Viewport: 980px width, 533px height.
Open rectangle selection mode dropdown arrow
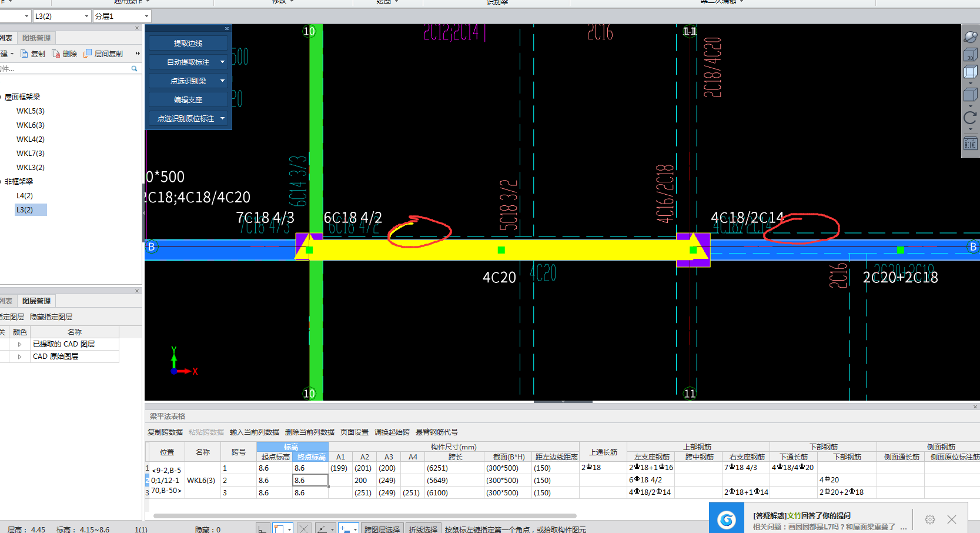point(290,529)
